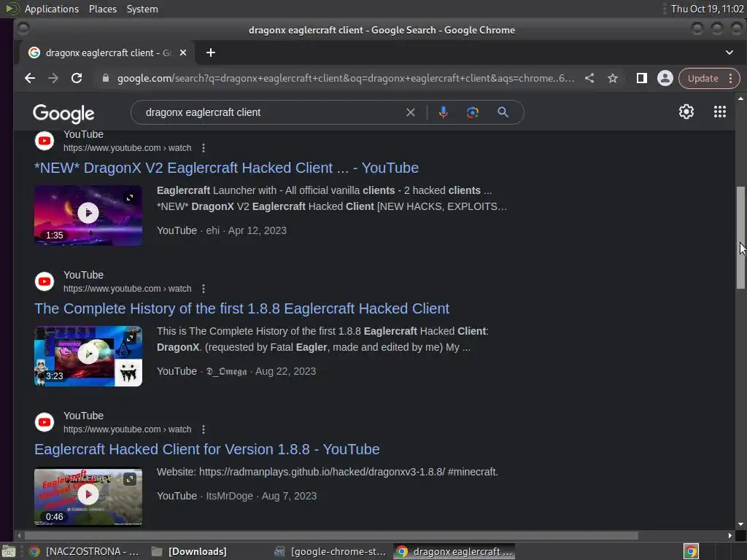Switch to google-chrome-st taskbar window
Viewport: 747px width, 560px height.
click(x=330, y=551)
